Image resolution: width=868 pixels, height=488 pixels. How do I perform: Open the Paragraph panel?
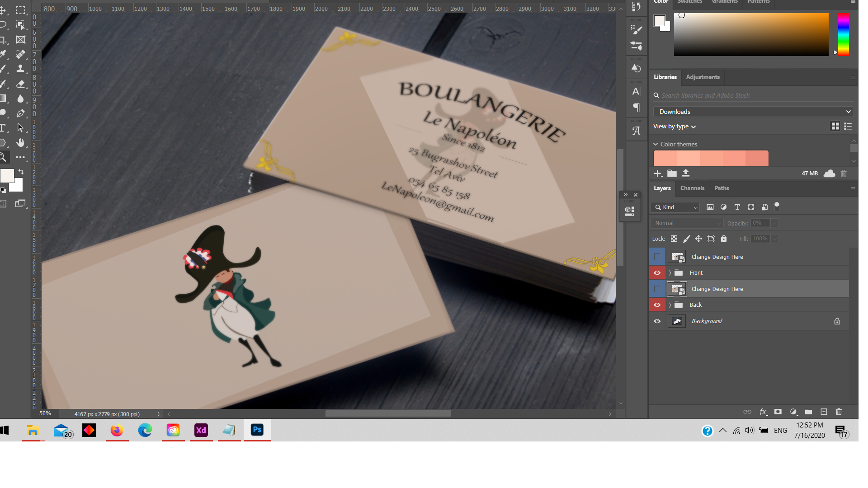pyautogui.click(x=637, y=108)
